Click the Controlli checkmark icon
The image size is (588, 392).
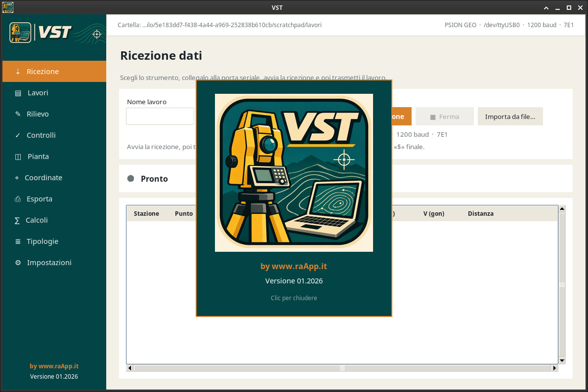tap(18, 135)
